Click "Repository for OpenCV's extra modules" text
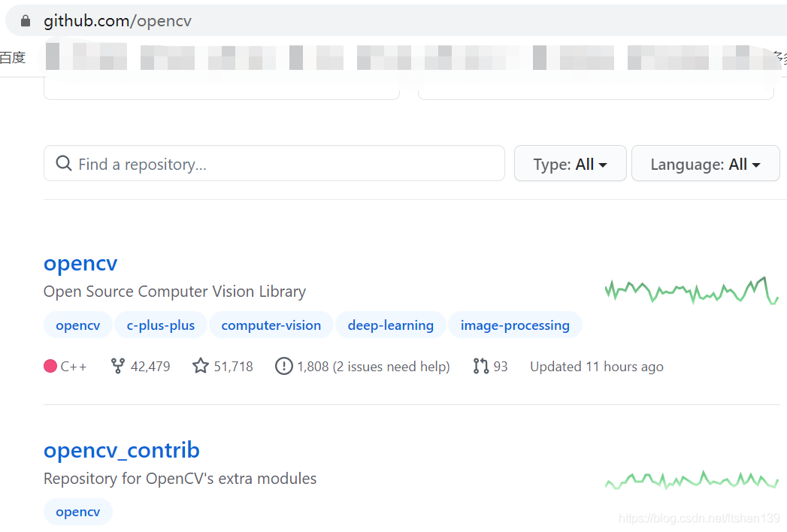Screen dimensions: 787x532 [x=180, y=479]
